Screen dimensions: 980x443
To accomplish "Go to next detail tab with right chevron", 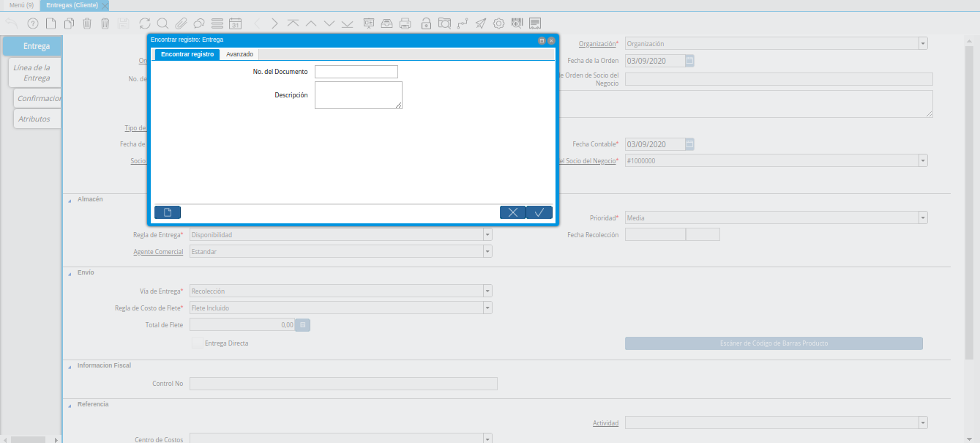I will [274, 23].
